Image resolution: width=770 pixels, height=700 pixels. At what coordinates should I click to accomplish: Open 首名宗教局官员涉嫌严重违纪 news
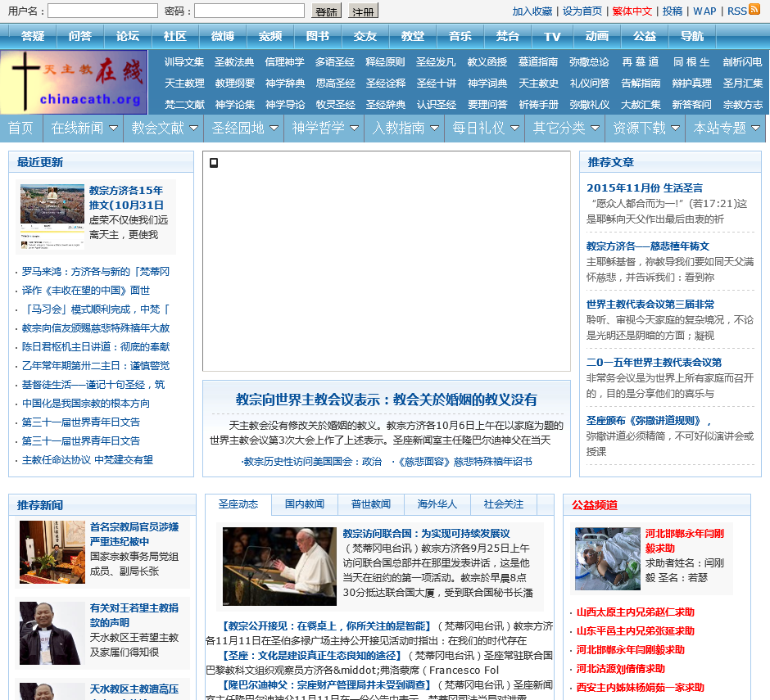coord(134,534)
